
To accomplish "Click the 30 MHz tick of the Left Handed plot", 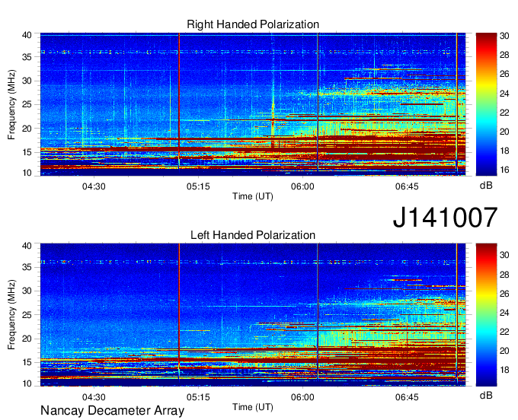I will (x=27, y=291).
